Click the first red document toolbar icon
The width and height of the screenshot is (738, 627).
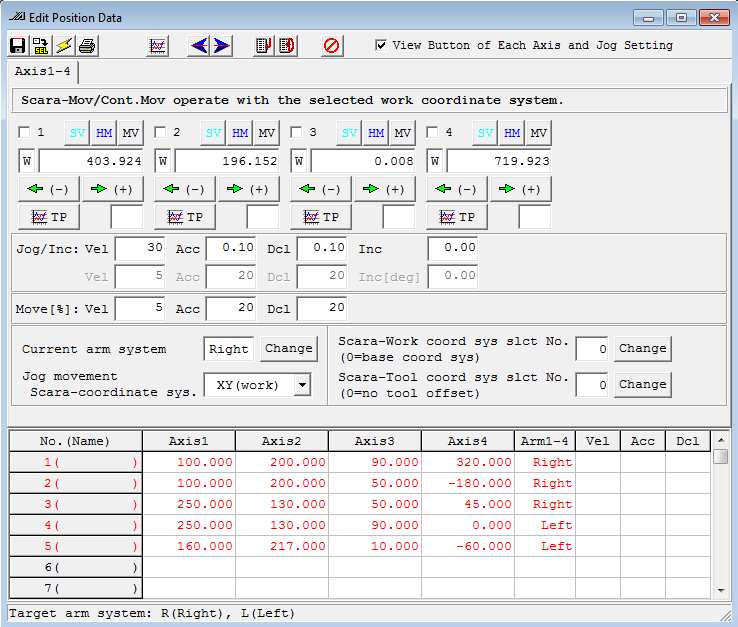[264, 46]
